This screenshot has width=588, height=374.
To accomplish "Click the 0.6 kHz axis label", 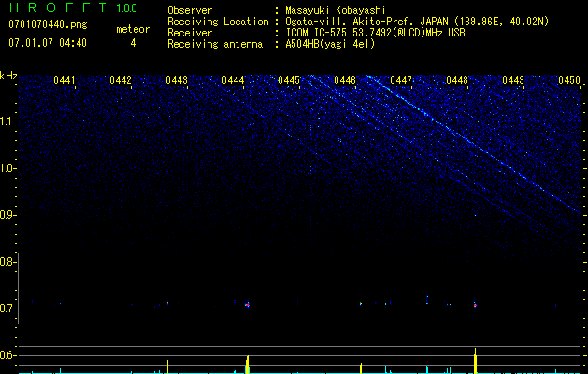I will click(x=7, y=355).
